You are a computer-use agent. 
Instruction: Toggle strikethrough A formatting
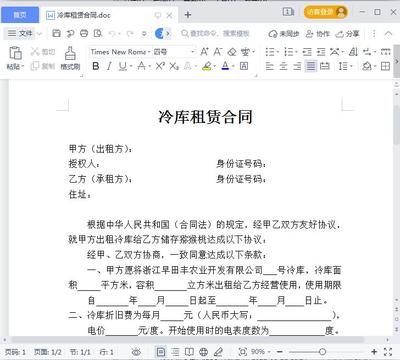[x=142, y=66]
